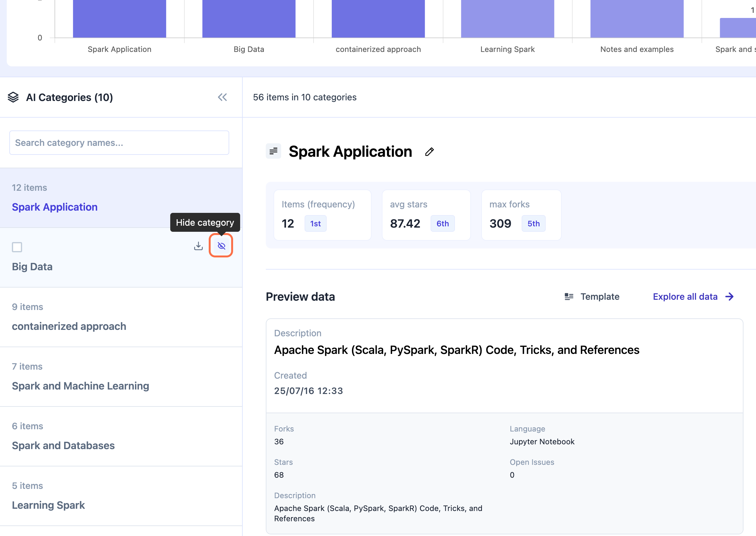Open Explore all data link

click(x=685, y=297)
